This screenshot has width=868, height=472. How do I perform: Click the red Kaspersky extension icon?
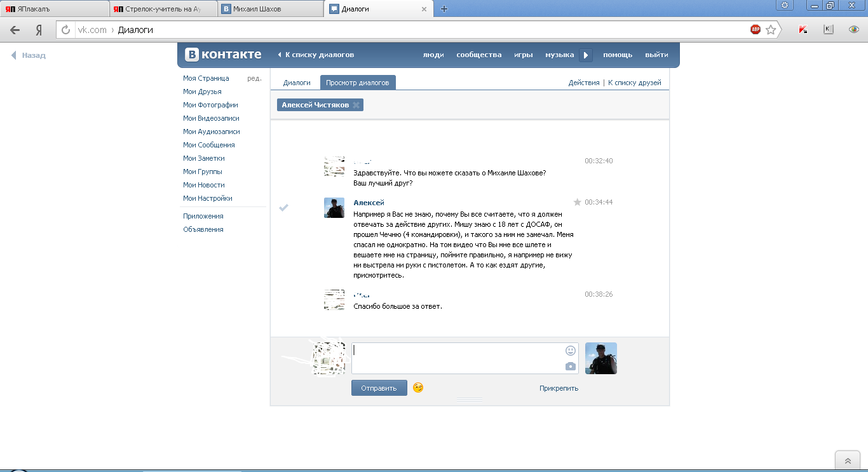(x=803, y=29)
